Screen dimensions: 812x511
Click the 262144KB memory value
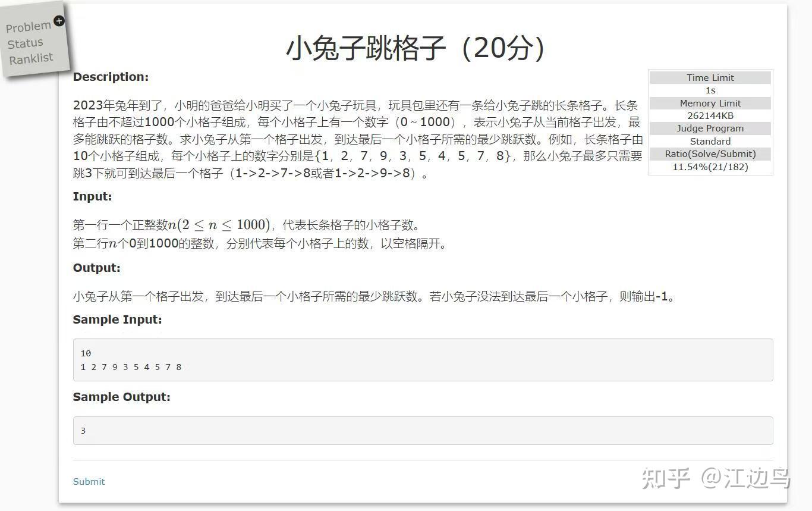[x=710, y=115]
